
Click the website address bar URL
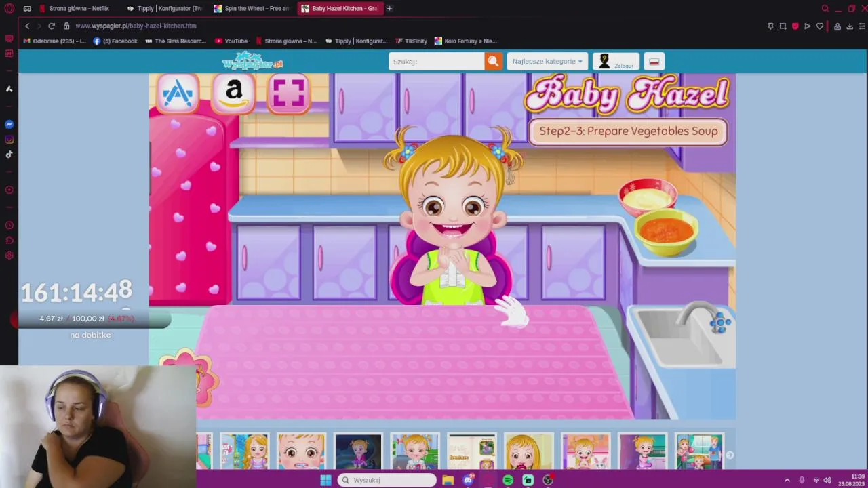click(136, 26)
